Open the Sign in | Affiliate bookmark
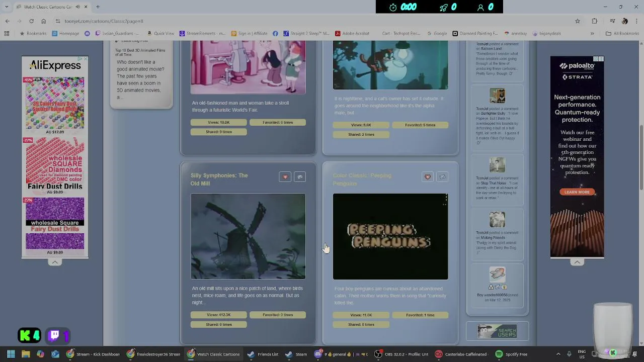This screenshot has height=362, width=644. click(x=250, y=34)
